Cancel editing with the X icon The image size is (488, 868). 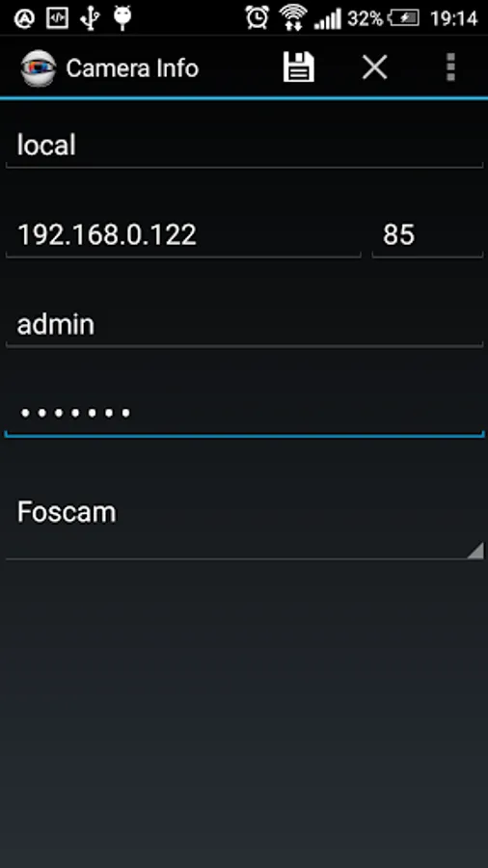tap(374, 68)
